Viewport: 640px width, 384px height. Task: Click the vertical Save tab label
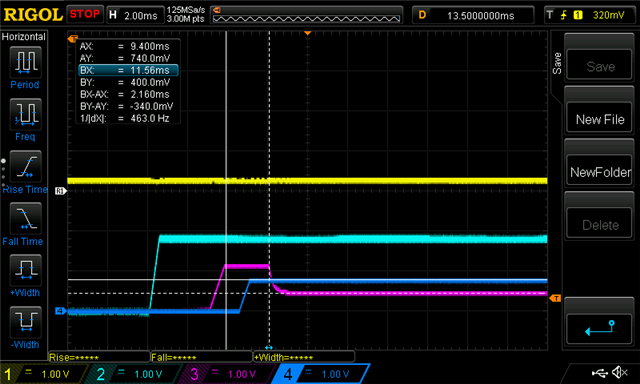556,63
